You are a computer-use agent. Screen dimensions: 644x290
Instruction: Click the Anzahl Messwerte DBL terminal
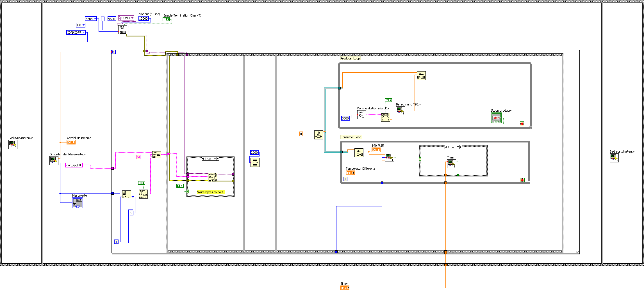pyautogui.click(x=71, y=142)
